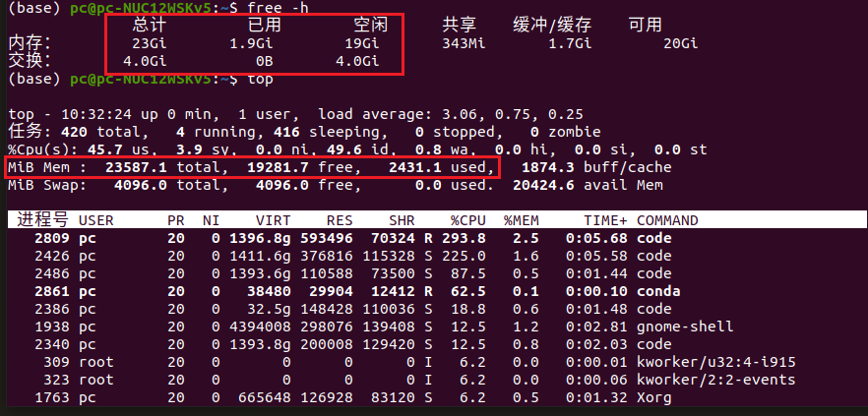The width and height of the screenshot is (868, 416).
Task: Click the 593496 RES value
Action: coord(327,238)
